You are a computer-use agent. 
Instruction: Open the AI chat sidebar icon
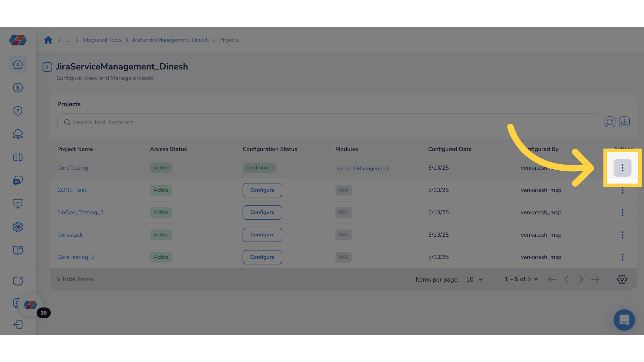point(18,181)
